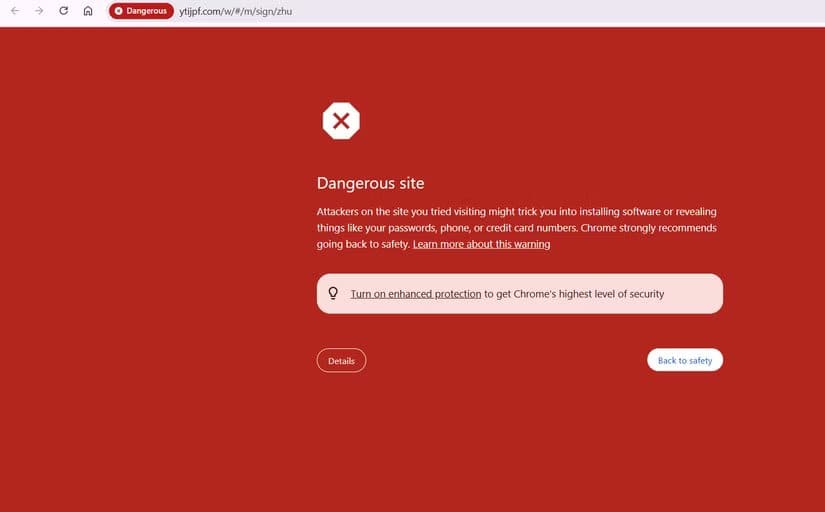Click the red X icon in the Dangerous chip
The width and height of the screenshot is (825, 512).
point(118,11)
